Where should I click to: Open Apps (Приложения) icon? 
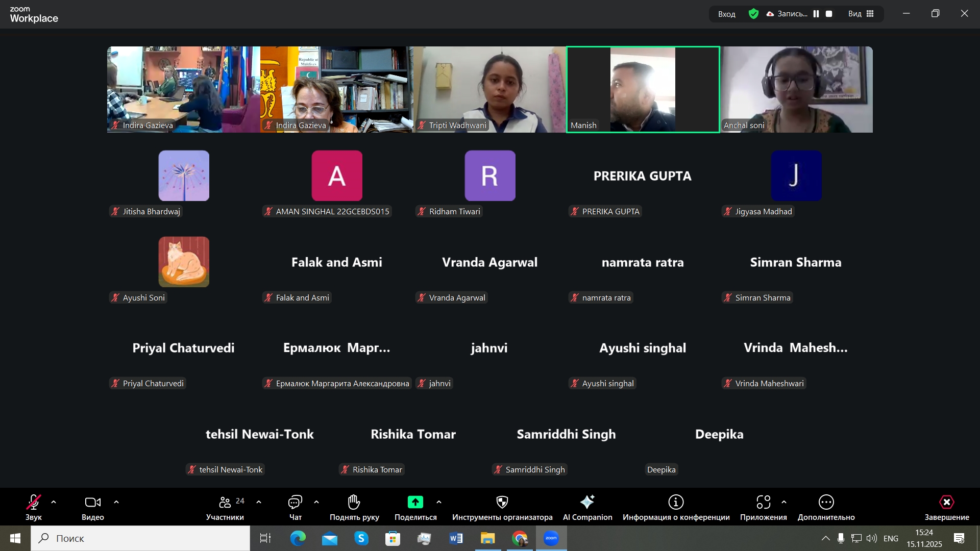point(763,503)
